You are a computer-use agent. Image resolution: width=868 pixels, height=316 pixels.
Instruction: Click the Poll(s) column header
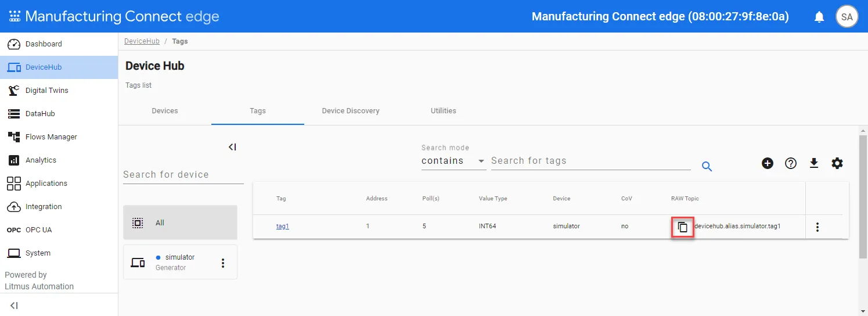pos(431,199)
